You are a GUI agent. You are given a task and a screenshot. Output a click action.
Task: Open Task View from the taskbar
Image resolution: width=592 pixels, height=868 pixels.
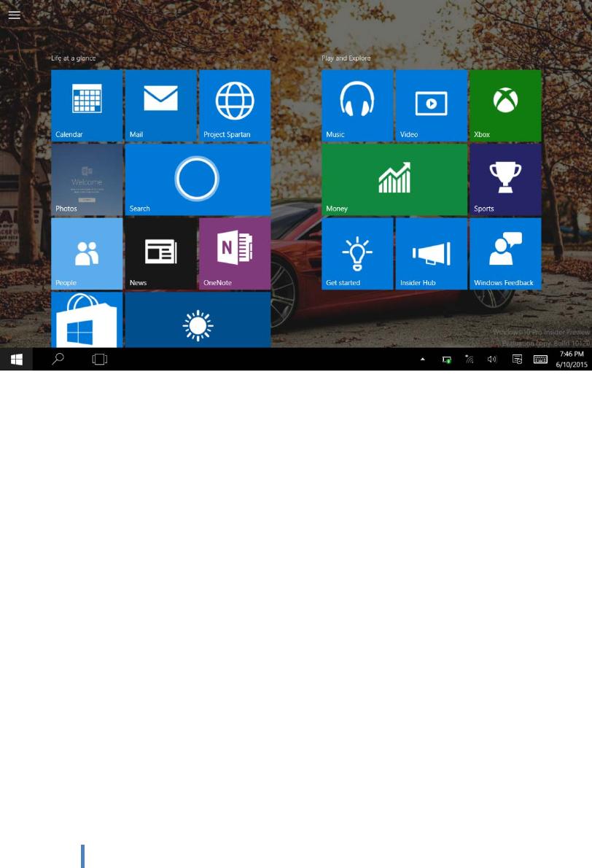(x=100, y=360)
